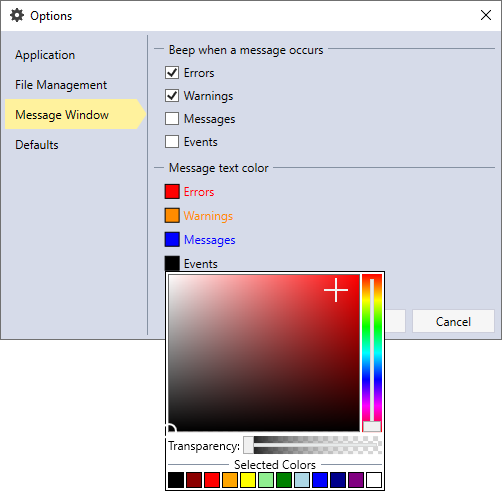The width and height of the screenshot is (502, 491).
Task: Click the red Errors color label
Action: tap(199, 192)
